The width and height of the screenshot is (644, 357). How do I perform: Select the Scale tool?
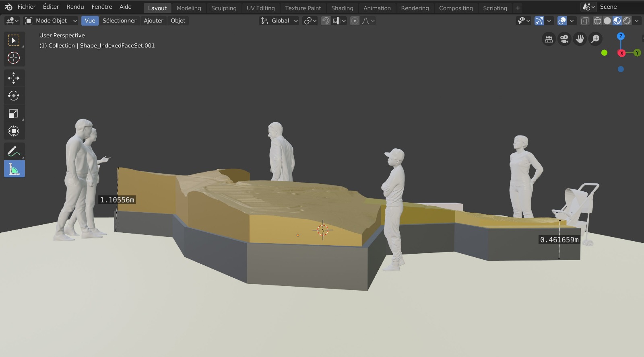pyautogui.click(x=14, y=114)
